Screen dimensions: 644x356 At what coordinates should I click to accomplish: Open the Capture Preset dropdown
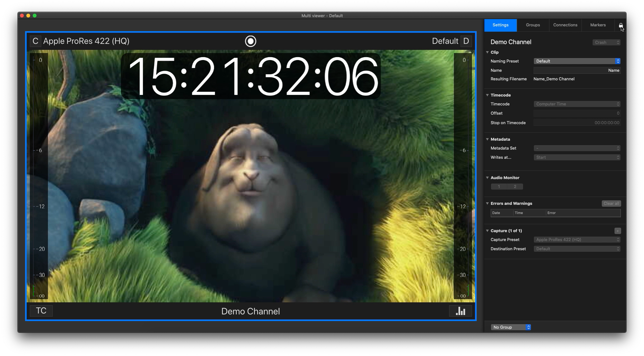(577, 240)
